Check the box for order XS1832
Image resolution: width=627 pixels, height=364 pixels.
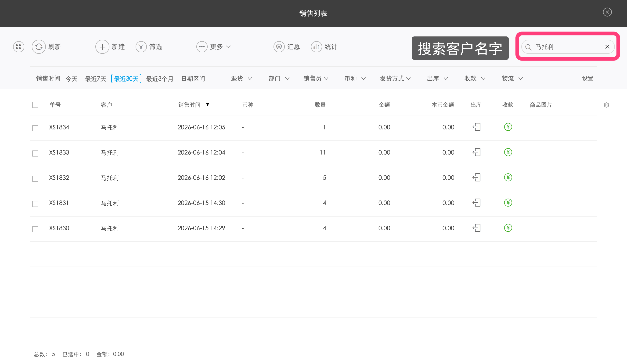click(35, 179)
